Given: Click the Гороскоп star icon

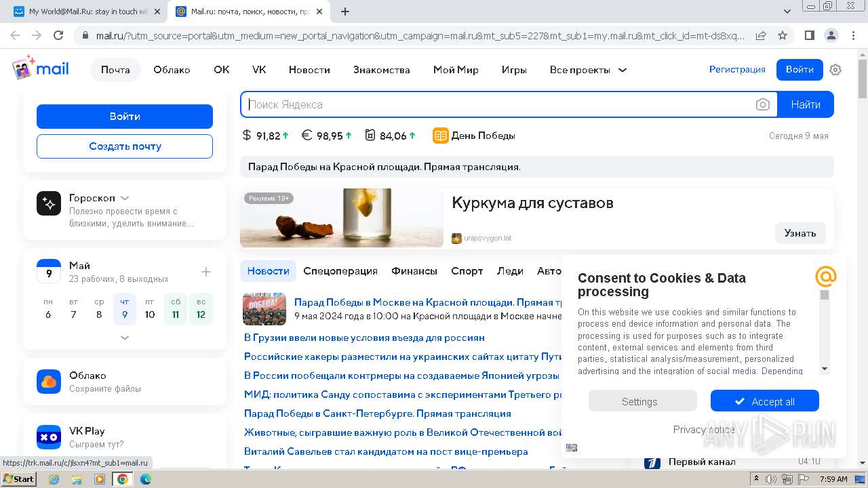Looking at the screenshot, I should click(49, 203).
